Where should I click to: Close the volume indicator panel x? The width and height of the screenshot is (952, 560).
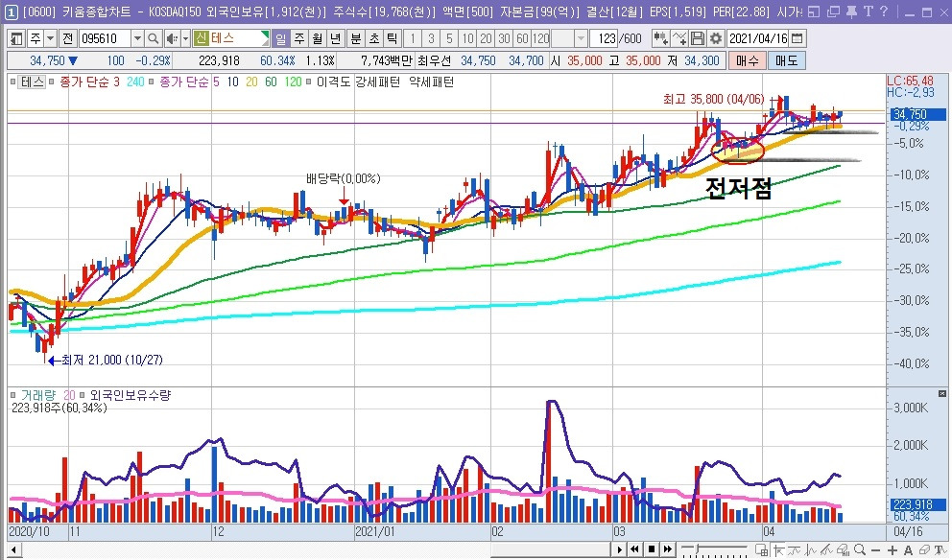(x=941, y=394)
